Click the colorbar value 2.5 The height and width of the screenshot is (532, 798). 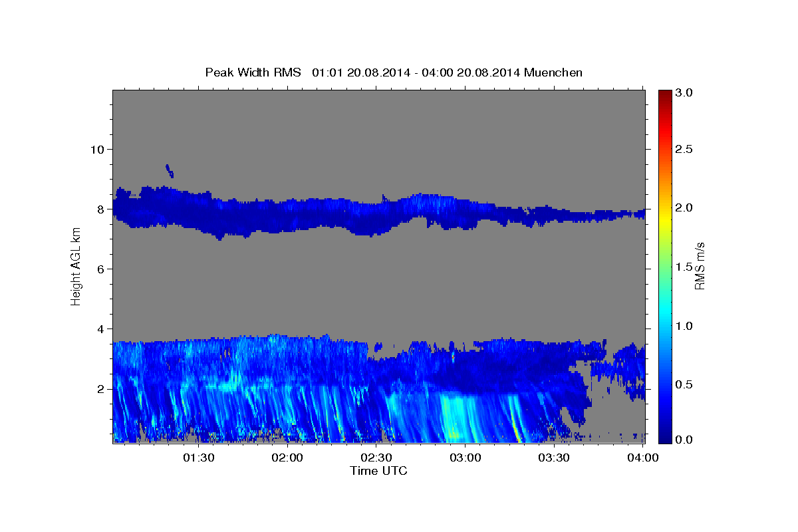(x=685, y=149)
